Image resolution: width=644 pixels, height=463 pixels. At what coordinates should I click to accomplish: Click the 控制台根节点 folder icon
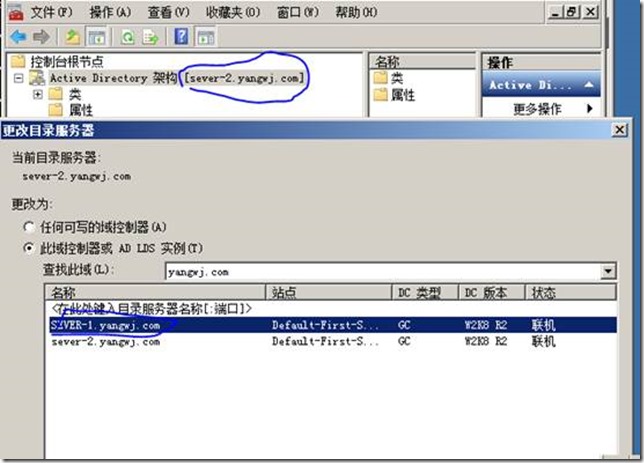tap(18, 62)
